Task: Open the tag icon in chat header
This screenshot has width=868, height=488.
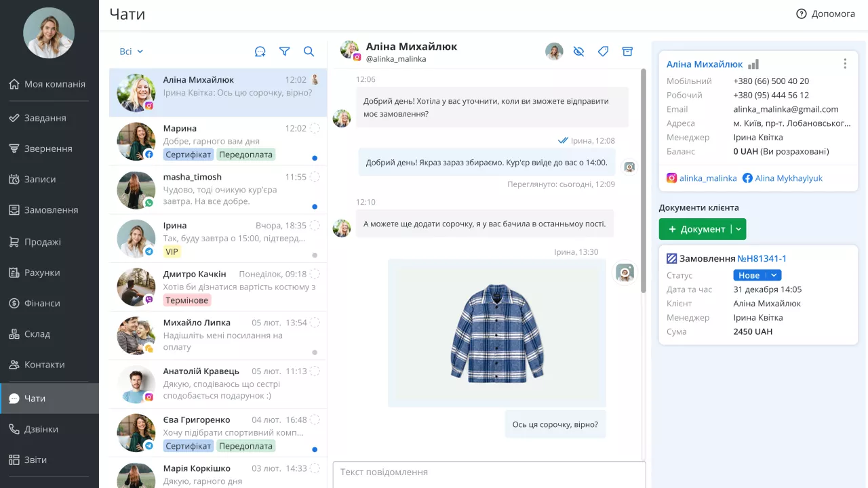Action: pos(603,52)
